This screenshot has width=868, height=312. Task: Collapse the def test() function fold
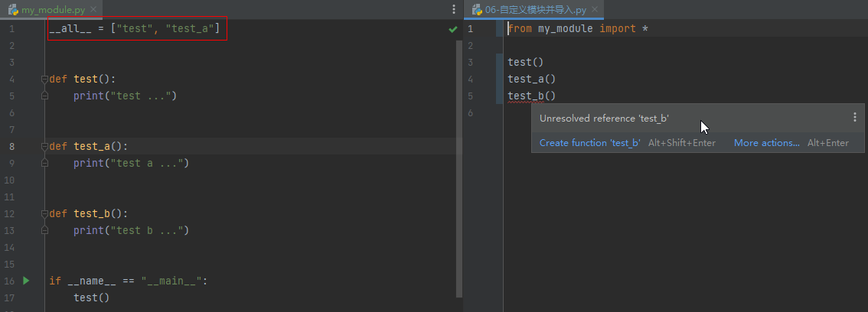click(x=44, y=79)
